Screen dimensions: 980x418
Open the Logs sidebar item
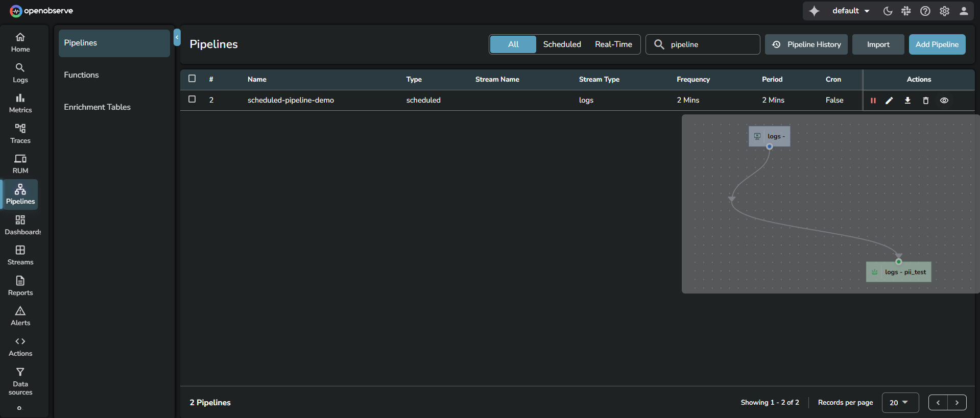coord(20,73)
